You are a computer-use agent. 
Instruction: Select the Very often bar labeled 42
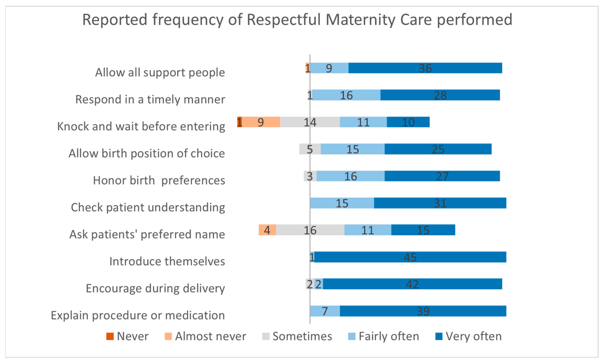412,284
